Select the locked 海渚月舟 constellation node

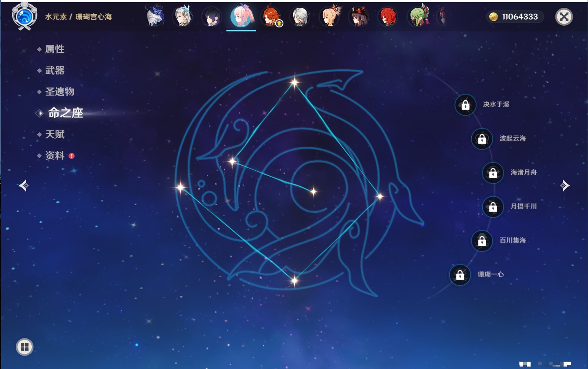click(x=493, y=172)
